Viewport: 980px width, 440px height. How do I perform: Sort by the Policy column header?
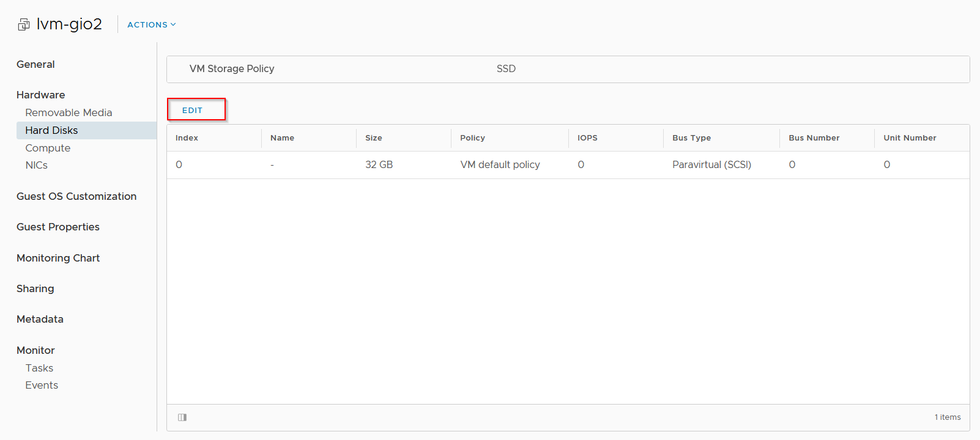coord(472,138)
